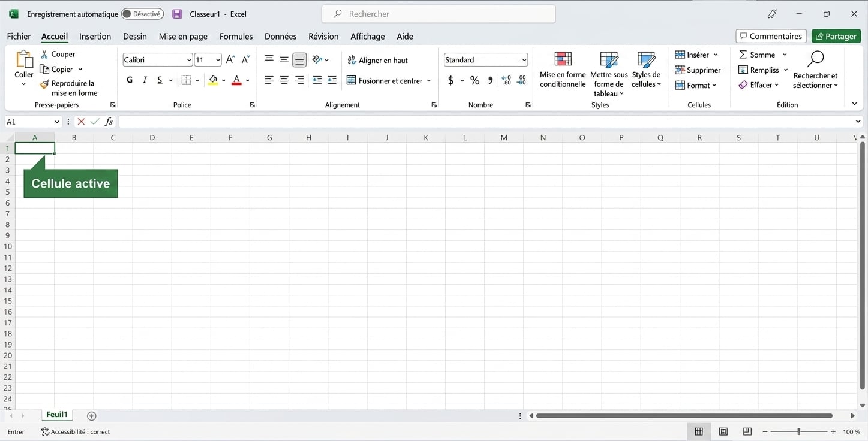The width and height of the screenshot is (868, 441).
Task: Apply the yellow fill color bucket
Action: [213, 80]
